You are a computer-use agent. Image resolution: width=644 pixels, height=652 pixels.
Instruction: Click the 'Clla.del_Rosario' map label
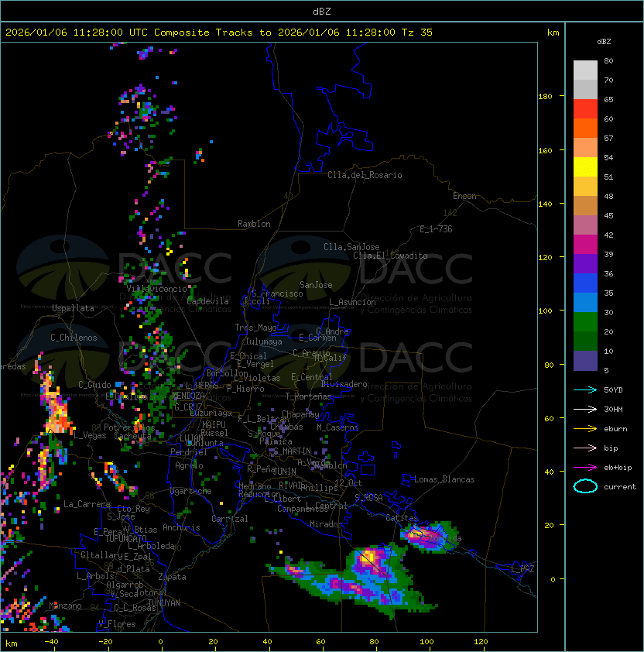(x=365, y=175)
